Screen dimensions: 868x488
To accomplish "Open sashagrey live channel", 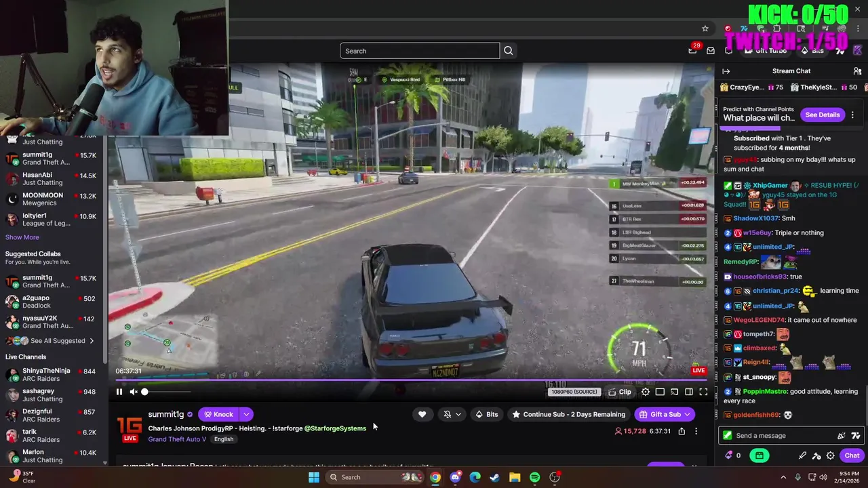I will pos(52,395).
